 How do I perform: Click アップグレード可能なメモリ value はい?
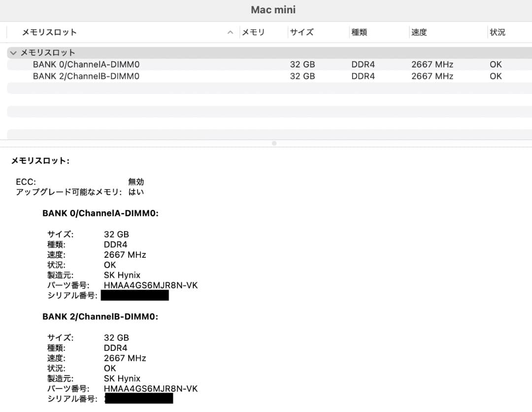(137, 192)
